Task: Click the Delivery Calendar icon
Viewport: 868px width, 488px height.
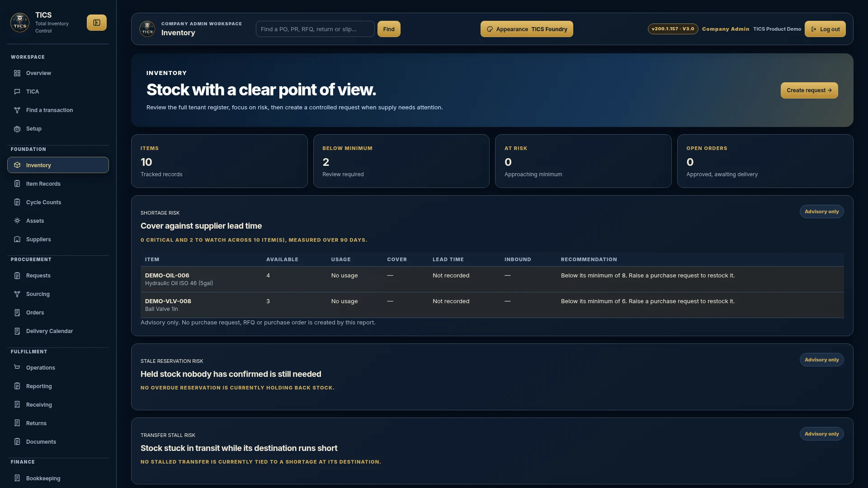Action: coord(17,331)
